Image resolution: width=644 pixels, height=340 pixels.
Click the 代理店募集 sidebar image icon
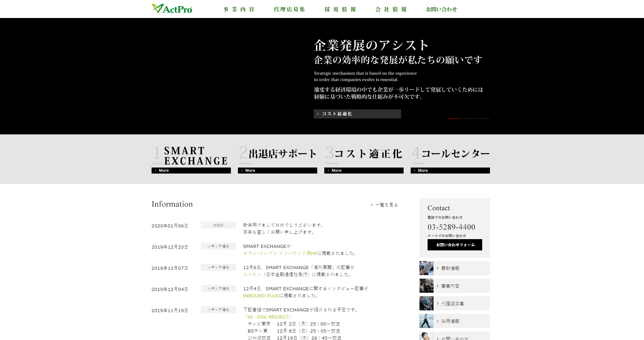coord(426,303)
